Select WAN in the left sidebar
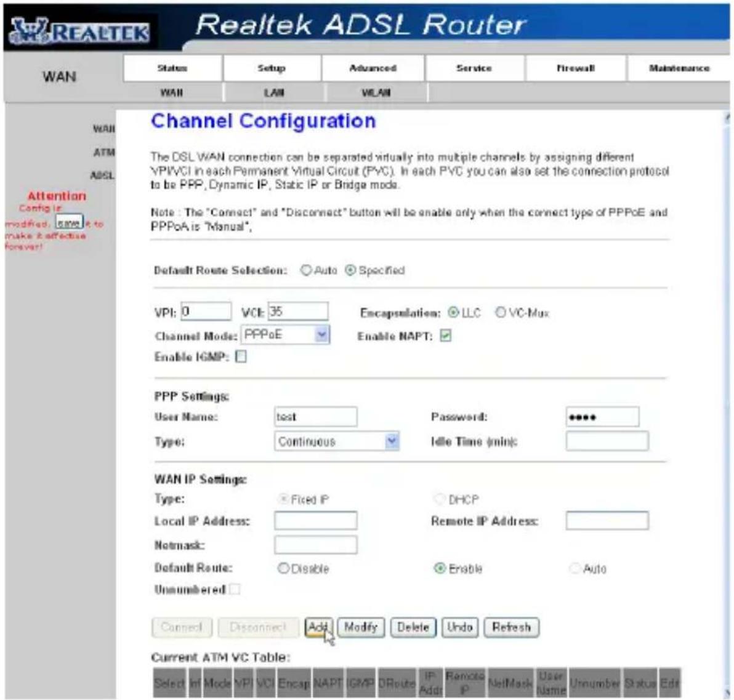734x700 pixels. (x=104, y=129)
